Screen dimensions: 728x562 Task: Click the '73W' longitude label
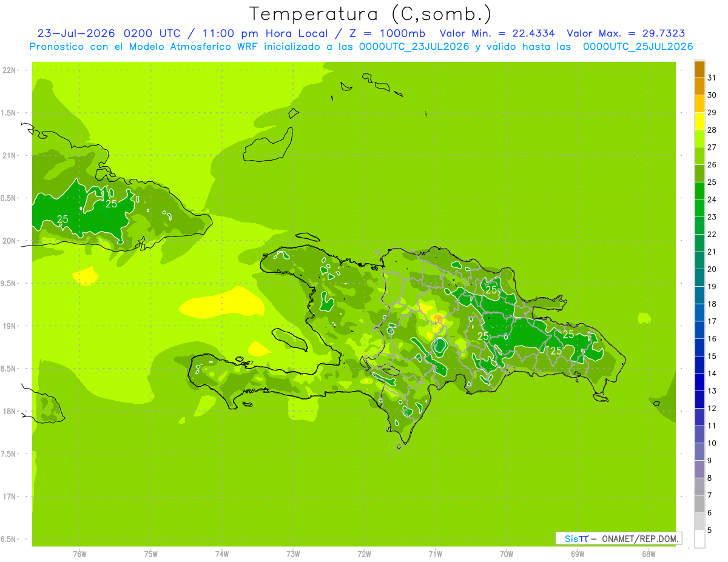point(293,554)
